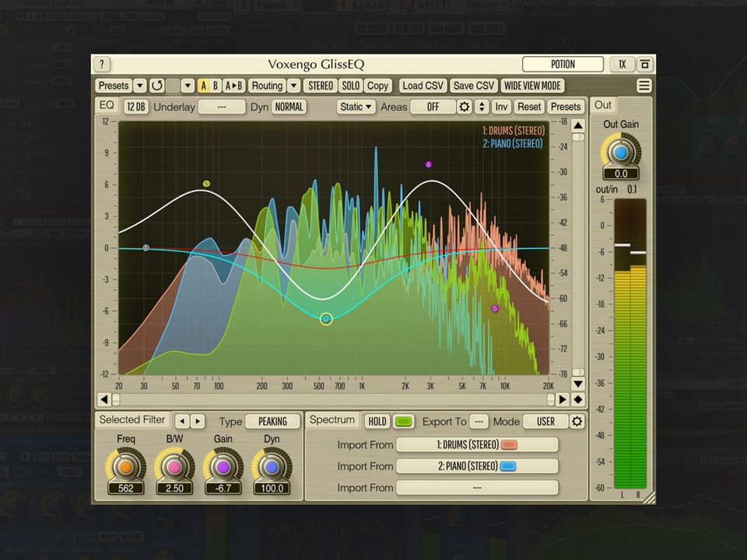This screenshot has width=747, height=560.
Task: Click the question mark help icon
Action: pyautogui.click(x=101, y=64)
